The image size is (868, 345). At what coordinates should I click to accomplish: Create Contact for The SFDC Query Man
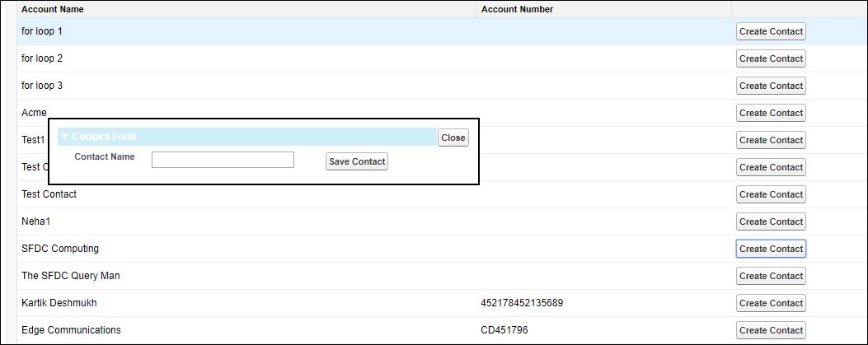[x=771, y=276]
